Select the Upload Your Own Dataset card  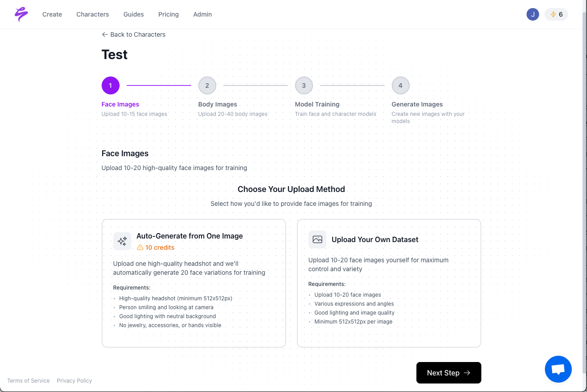coord(389,283)
